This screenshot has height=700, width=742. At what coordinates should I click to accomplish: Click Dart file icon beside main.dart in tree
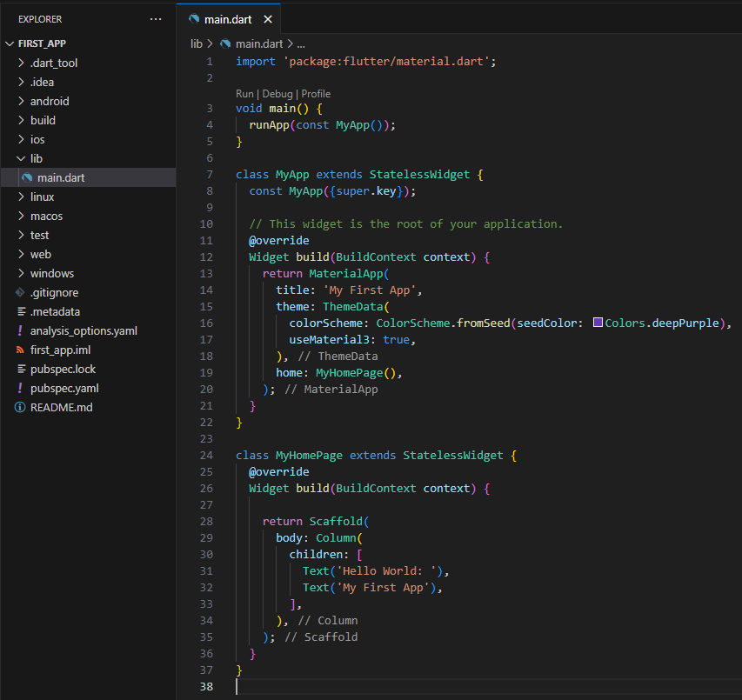[28, 178]
